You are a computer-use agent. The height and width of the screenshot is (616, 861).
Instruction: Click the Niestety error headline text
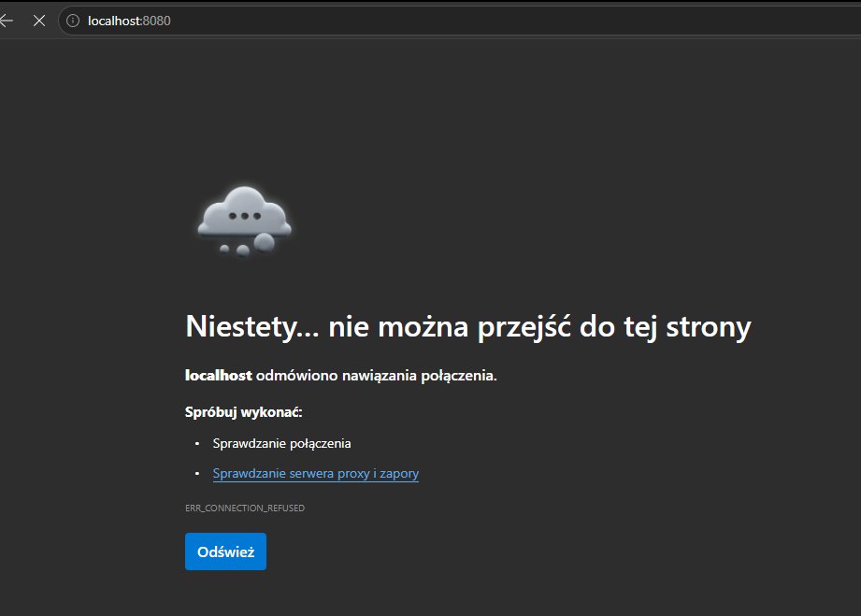coord(467,326)
